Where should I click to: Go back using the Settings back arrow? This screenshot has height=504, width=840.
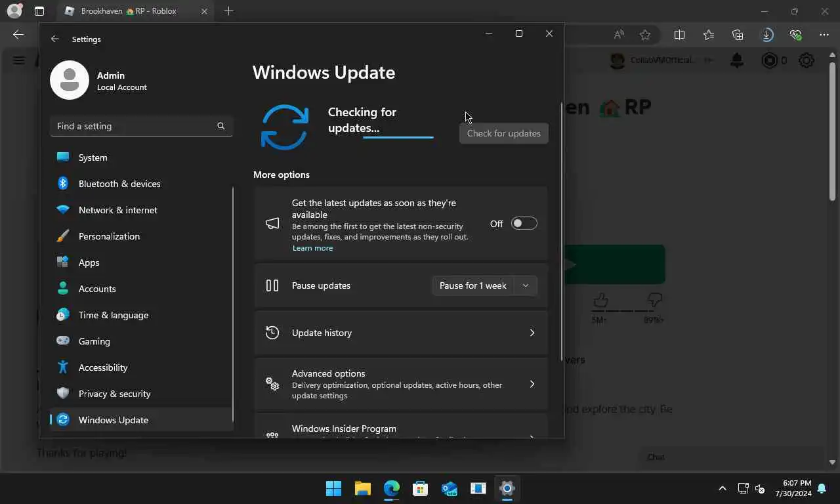55,39
